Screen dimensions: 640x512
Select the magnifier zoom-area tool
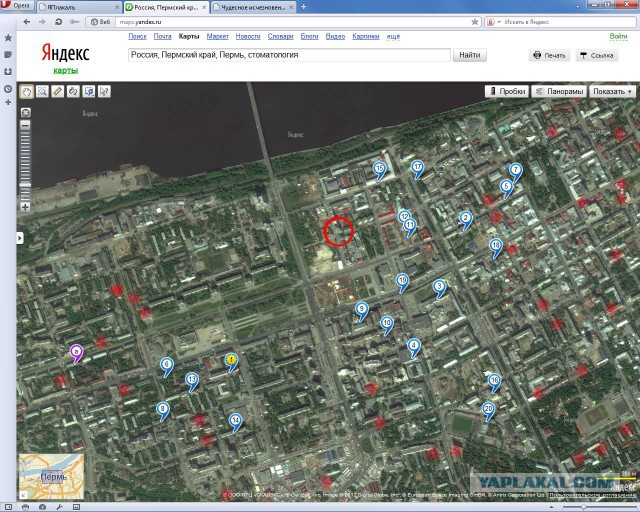pos(42,91)
